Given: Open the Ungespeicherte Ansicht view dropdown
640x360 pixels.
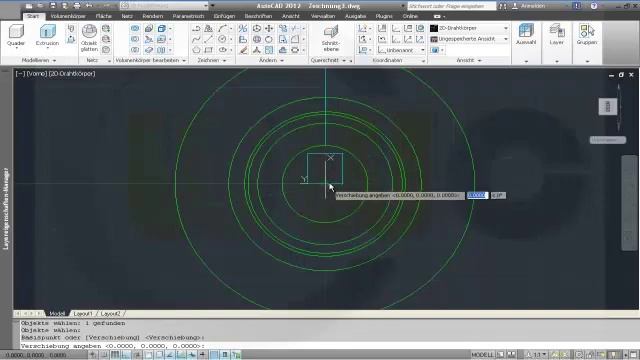Looking at the screenshot, I should tap(469, 39).
